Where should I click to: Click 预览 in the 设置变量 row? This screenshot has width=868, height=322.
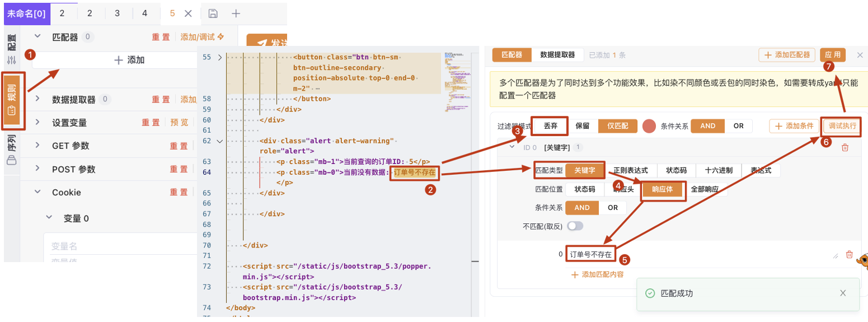(x=179, y=123)
